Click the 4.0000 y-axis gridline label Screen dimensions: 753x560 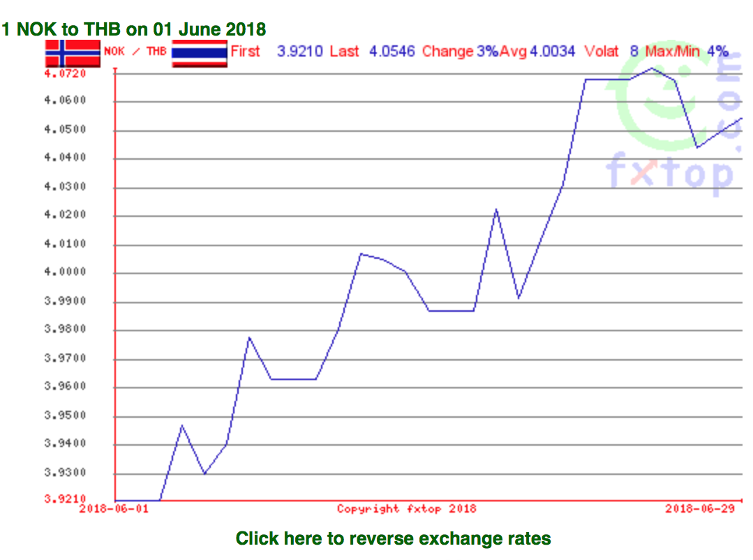(65, 272)
